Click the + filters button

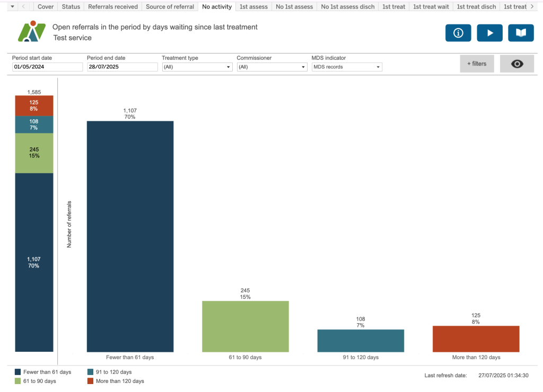(x=477, y=64)
